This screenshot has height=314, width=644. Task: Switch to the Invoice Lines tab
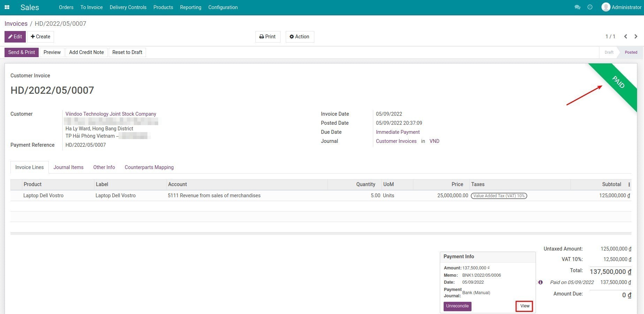pos(30,167)
